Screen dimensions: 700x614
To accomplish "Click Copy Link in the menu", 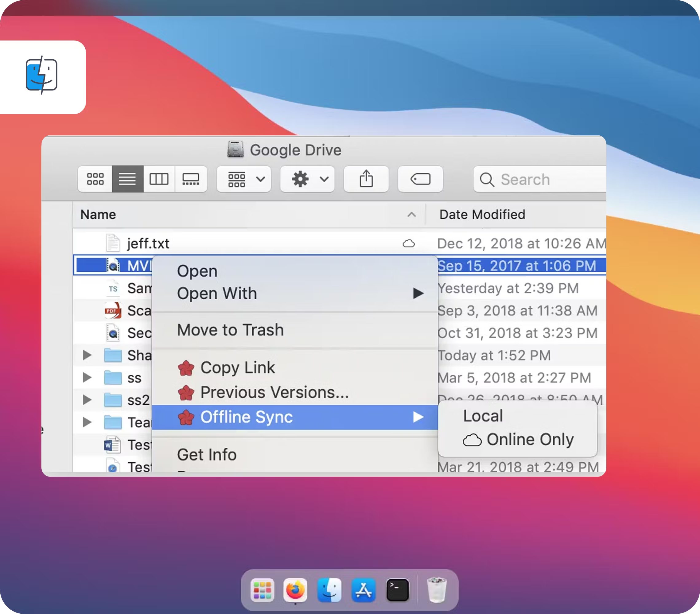I will tap(238, 367).
